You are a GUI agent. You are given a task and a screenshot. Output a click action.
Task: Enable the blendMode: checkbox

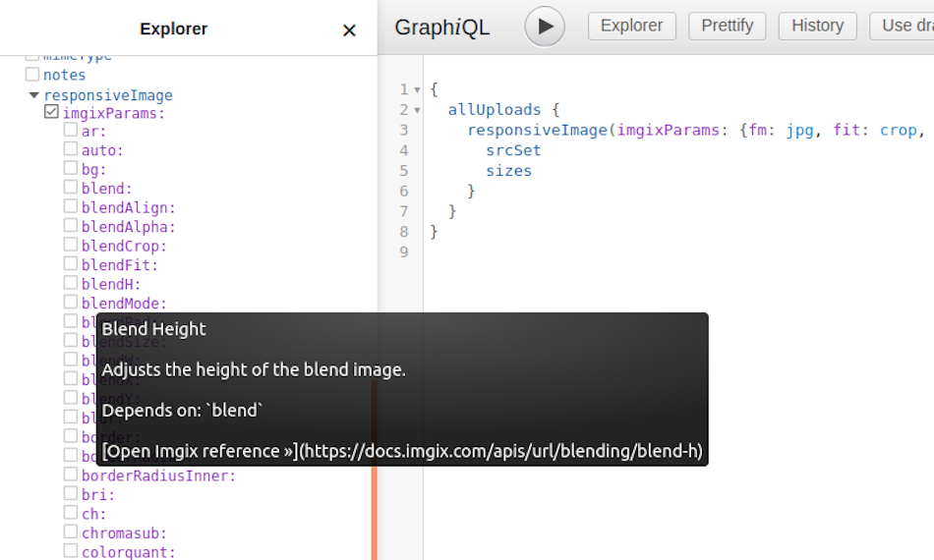click(x=71, y=303)
